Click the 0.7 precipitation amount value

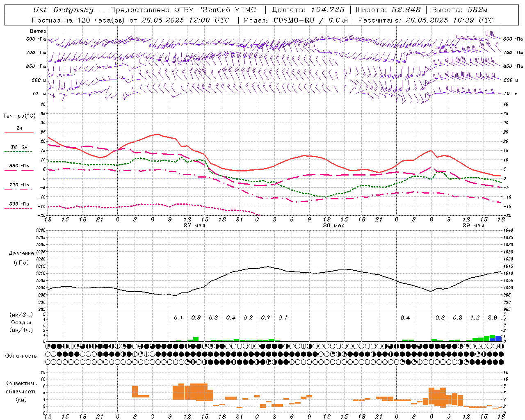tap(266, 317)
